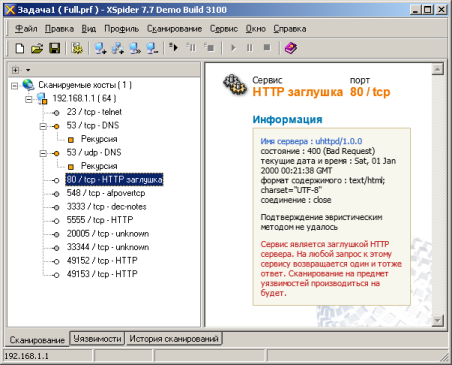This screenshot has width=452, height=365.
Task: Switch to the История сканирований tab
Action: click(x=174, y=339)
